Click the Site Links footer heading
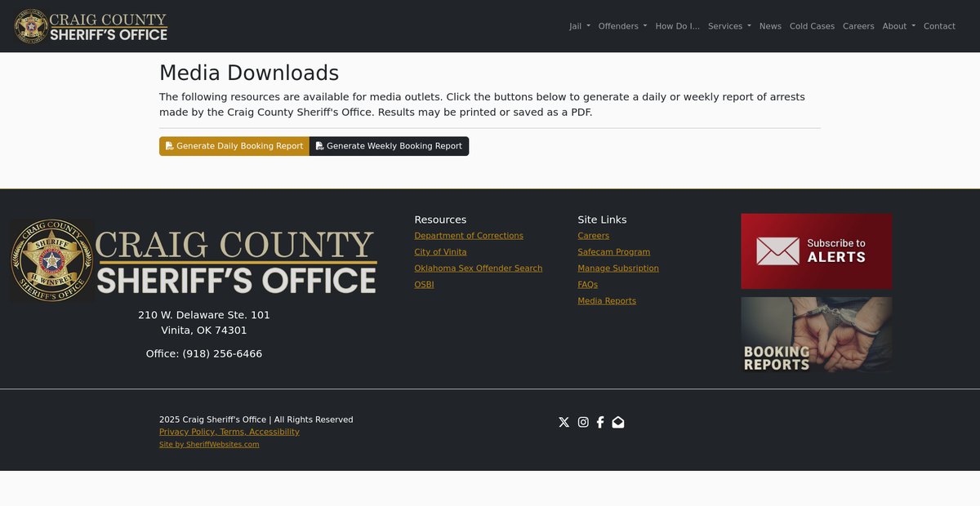This screenshot has width=980, height=506. coord(602,220)
